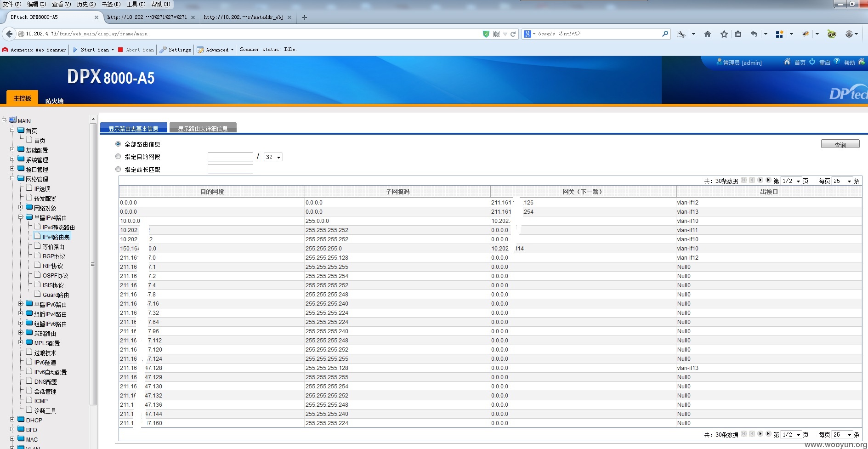Expand the DHCP tree node
The image size is (868, 449).
pyautogui.click(x=12, y=420)
